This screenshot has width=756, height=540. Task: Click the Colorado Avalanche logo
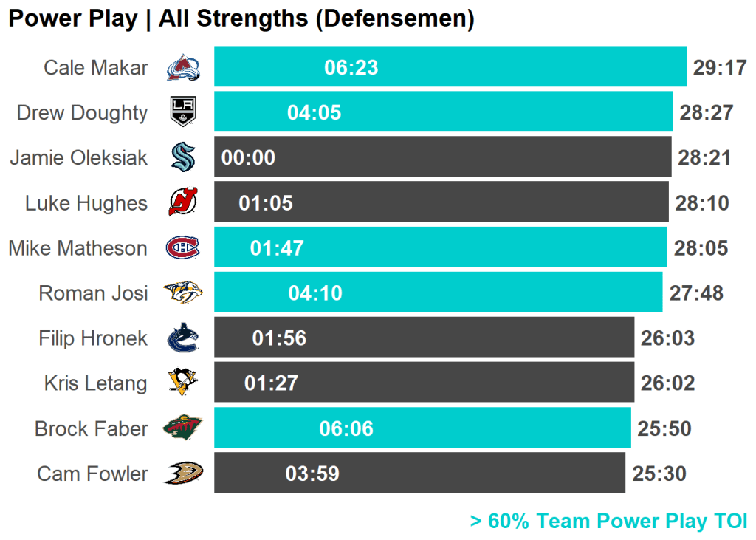point(182,68)
